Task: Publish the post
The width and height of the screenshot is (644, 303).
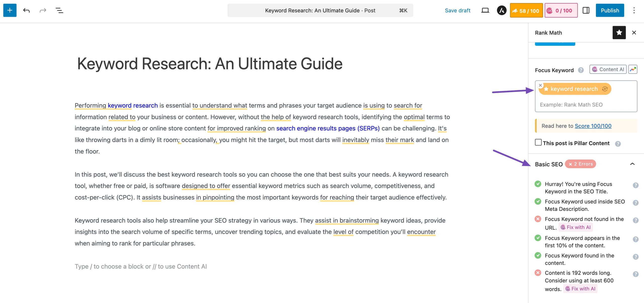Action: tap(610, 10)
